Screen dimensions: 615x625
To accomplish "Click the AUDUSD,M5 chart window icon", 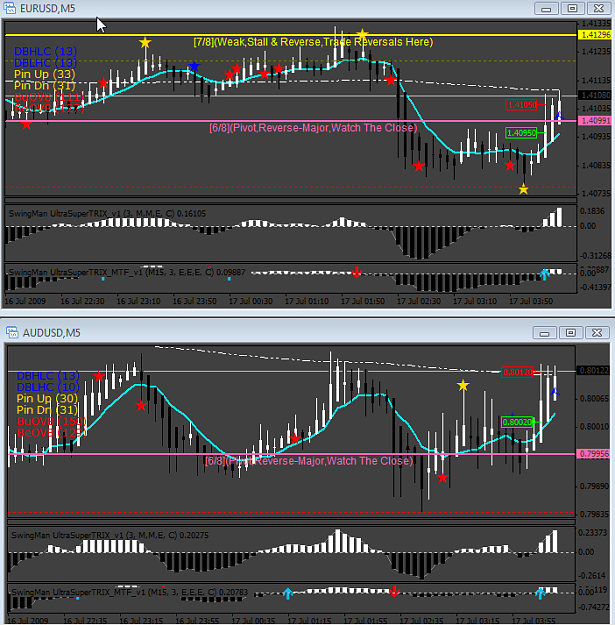I will point(12,332).
